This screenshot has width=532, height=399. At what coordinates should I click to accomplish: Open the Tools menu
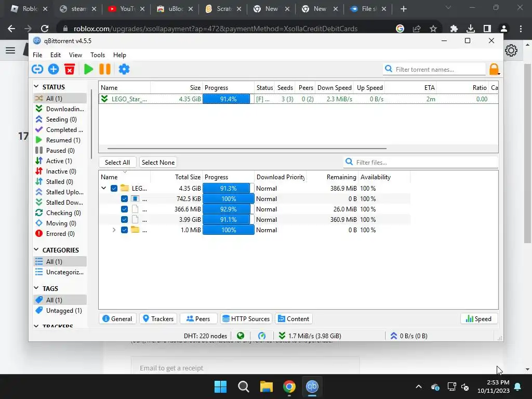click(x=98, y=55)
